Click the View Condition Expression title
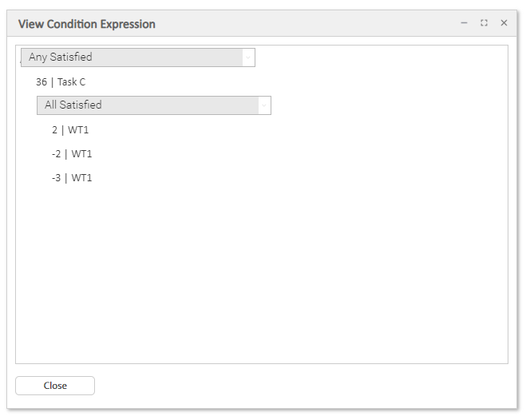The width and height of the screenshot is (526, 420). 86,24
